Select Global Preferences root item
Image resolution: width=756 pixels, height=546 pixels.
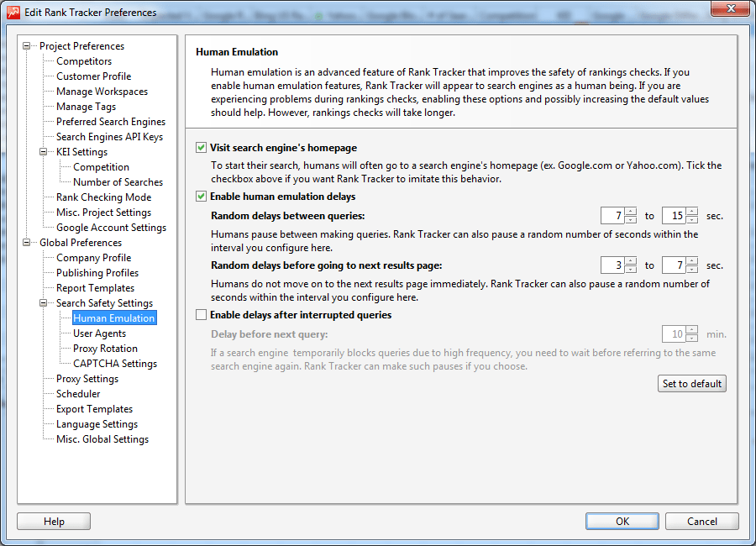81,243
